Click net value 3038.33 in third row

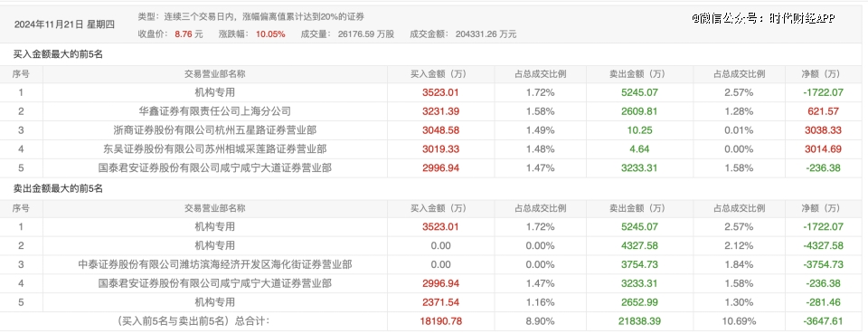[823, 130]
